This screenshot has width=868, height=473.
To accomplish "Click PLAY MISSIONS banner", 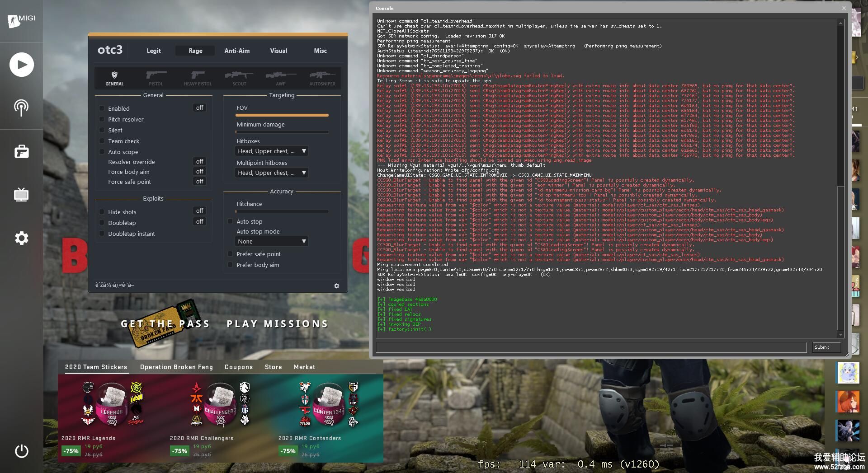I will (x=277, y=324).
